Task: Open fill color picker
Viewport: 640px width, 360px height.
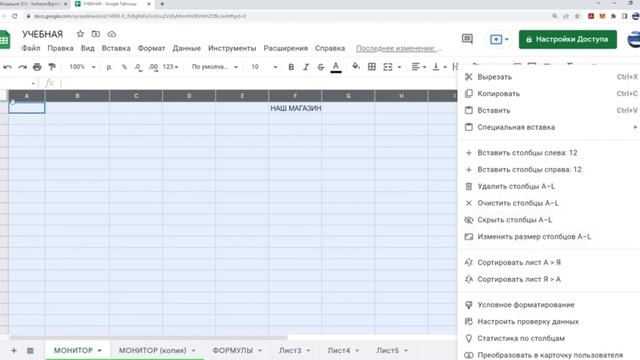Action: (x=356, y=67)
